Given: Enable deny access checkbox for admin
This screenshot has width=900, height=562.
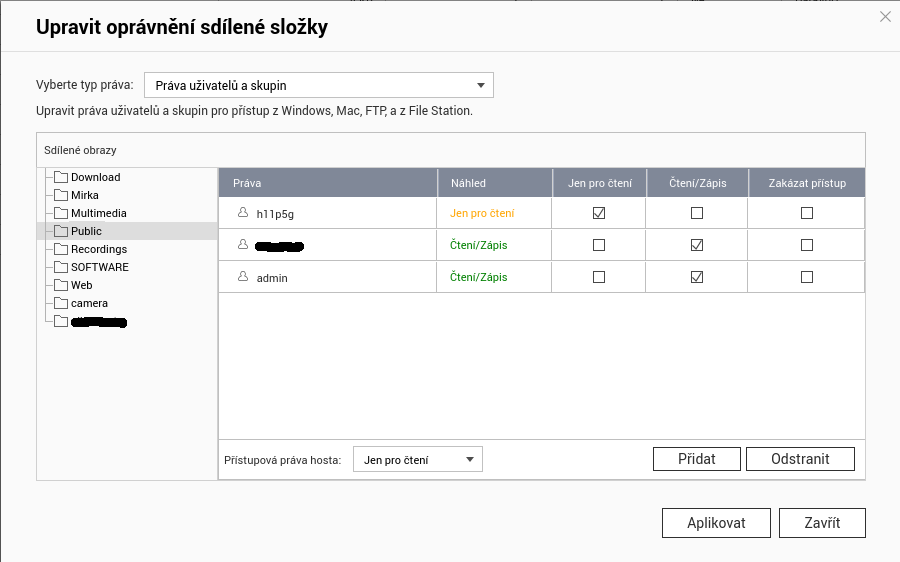Looking at the screenshot, I should [807, 277].
